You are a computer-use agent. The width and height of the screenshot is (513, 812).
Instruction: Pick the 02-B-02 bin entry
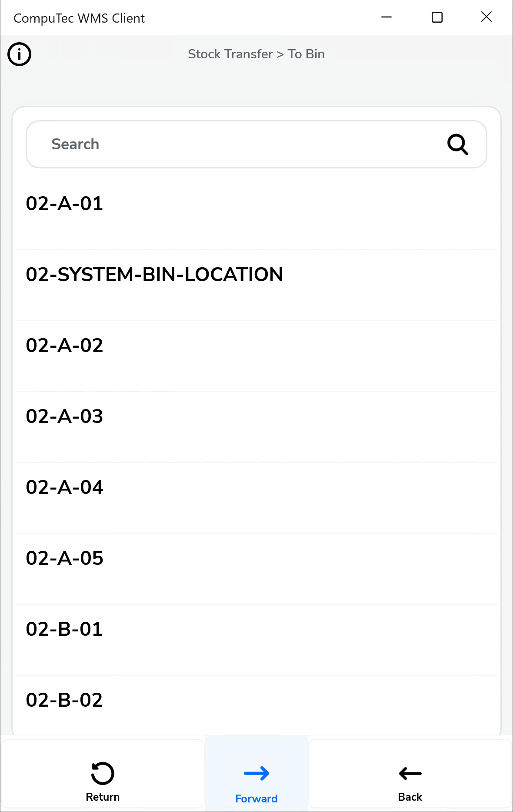click(64, 700)
